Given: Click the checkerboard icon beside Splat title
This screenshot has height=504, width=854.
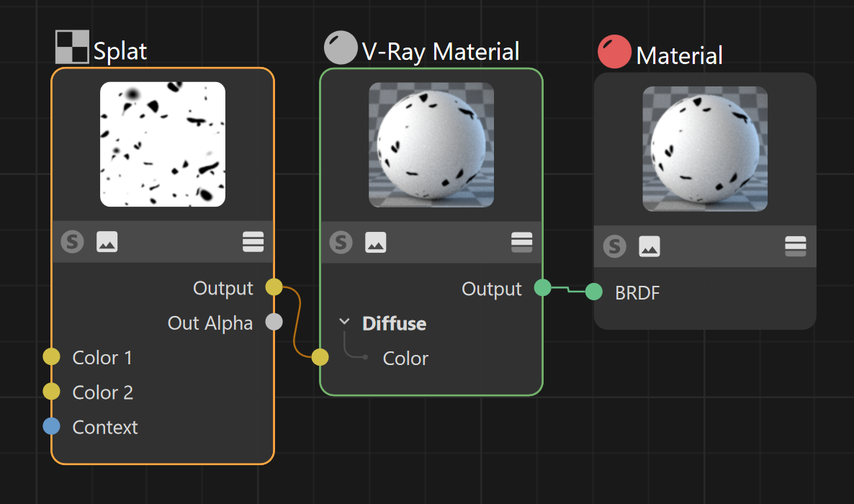Looking at the screenshot, I should (73, 47).
